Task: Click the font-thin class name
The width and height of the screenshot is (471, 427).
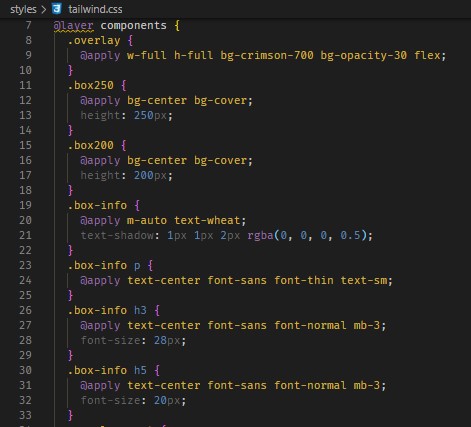Action: tap(304, 280)
